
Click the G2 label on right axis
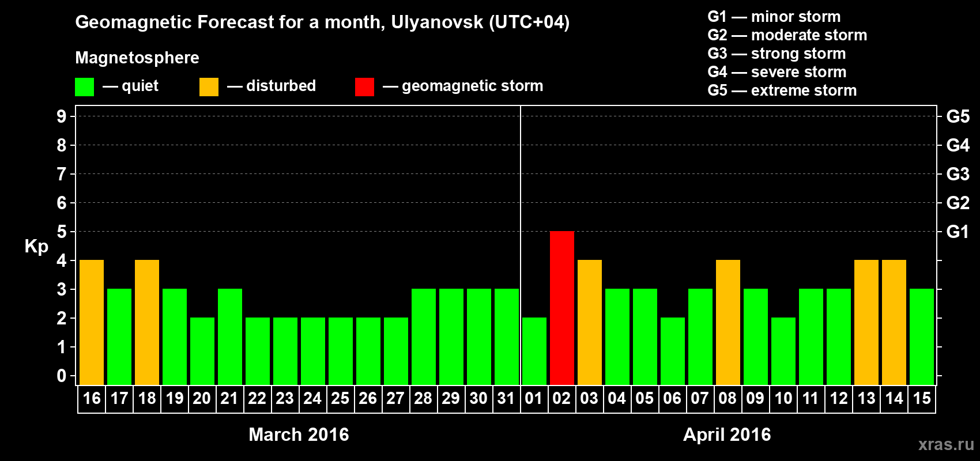click(958, 203)
